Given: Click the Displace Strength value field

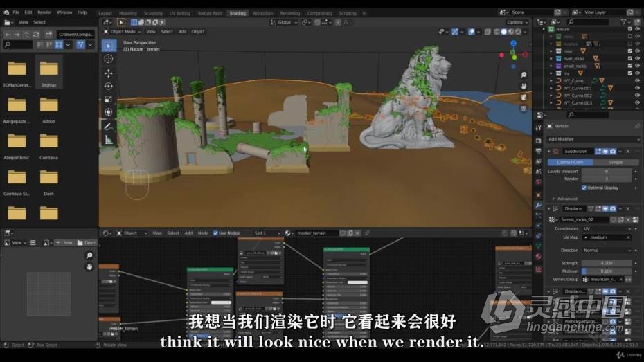Looking at the screenshot, I should (606, 263).
